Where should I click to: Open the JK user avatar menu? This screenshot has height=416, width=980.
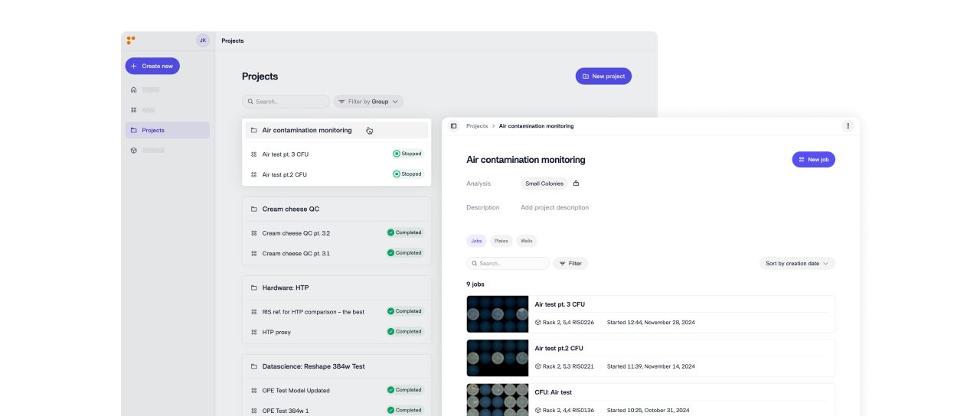[x=203, y=41]
